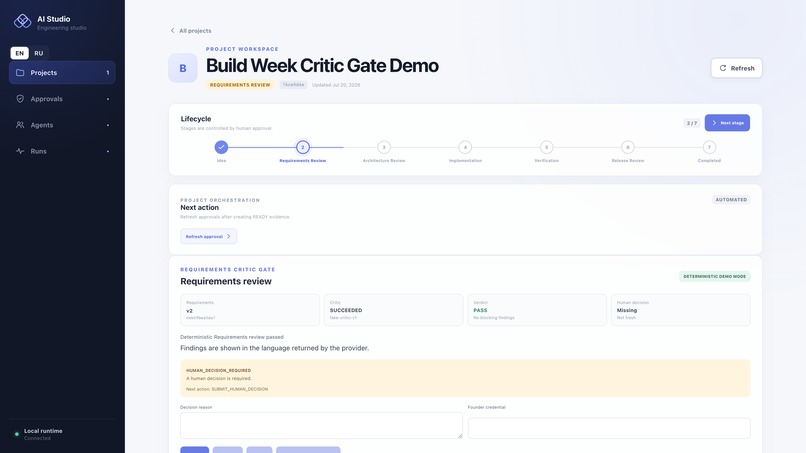The image size is (806, 453).
Task: Select the Release Review stage marker
Action: [628, 147]
